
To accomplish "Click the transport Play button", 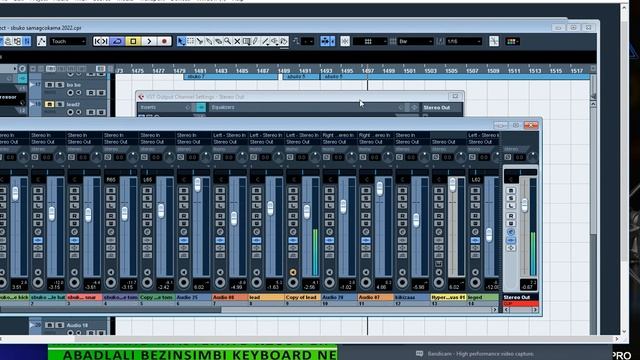I will (149, 41).
